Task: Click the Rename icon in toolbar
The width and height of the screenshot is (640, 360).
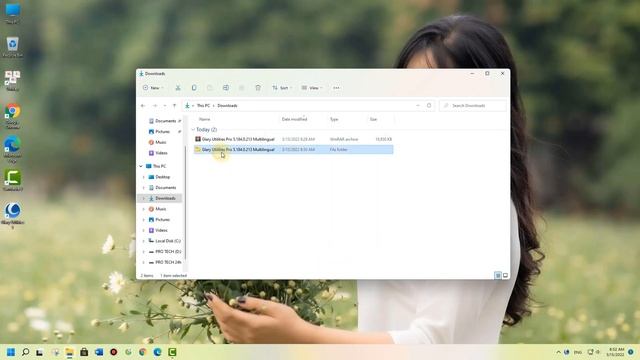Action: point(226,88)
